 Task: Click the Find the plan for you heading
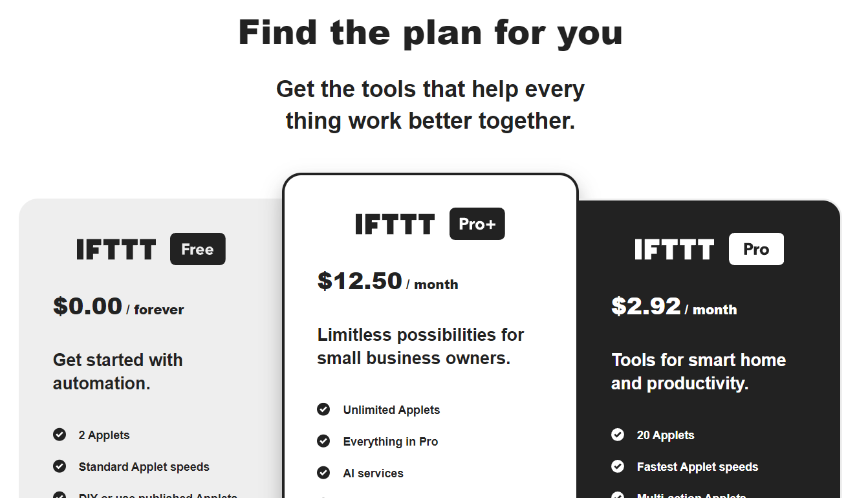[431, 32]
